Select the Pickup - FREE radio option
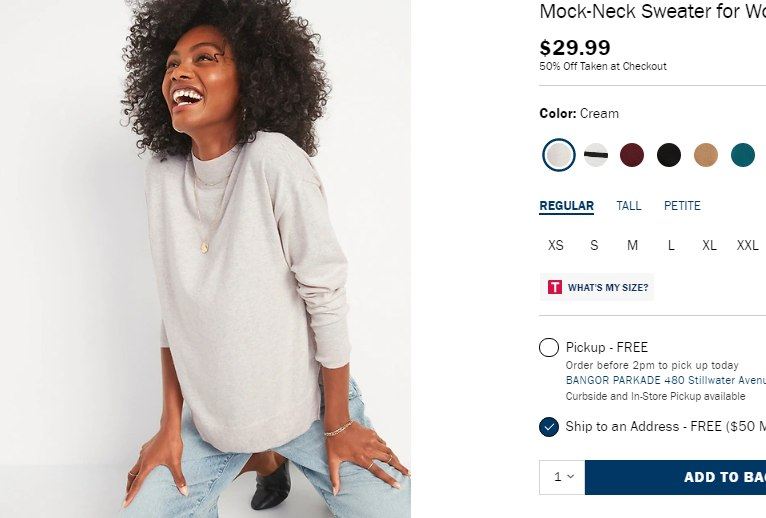 tap(549, 348)
